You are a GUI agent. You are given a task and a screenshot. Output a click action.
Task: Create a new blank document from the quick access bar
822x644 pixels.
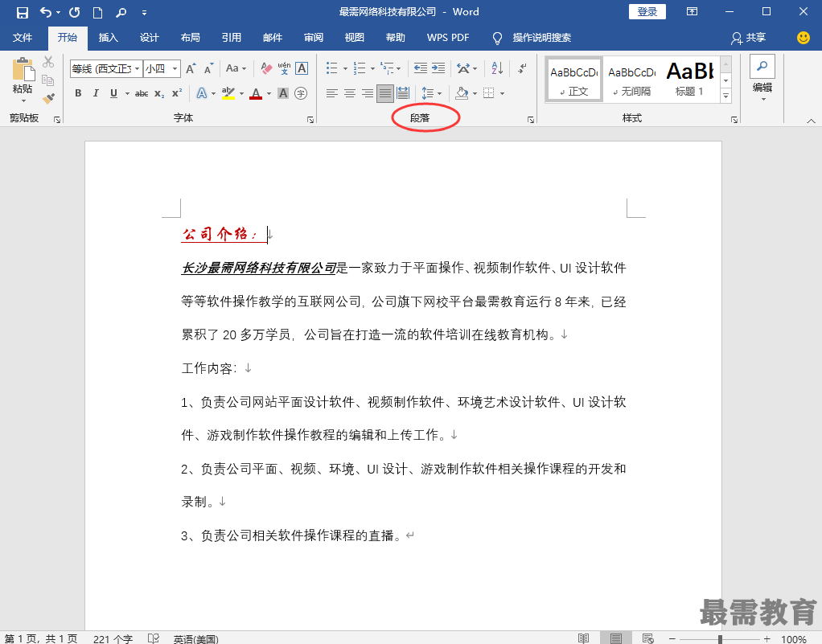[x=97, y=13]
